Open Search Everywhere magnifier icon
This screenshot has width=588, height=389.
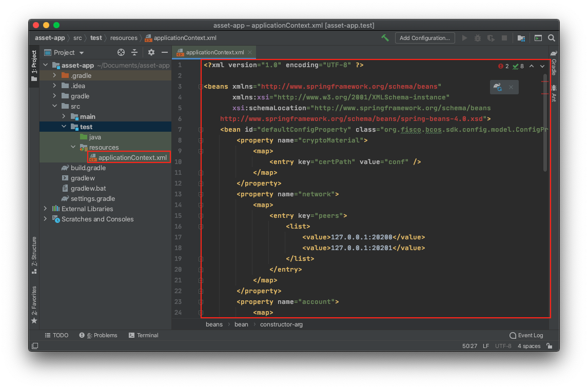click(x=551, y=38)
